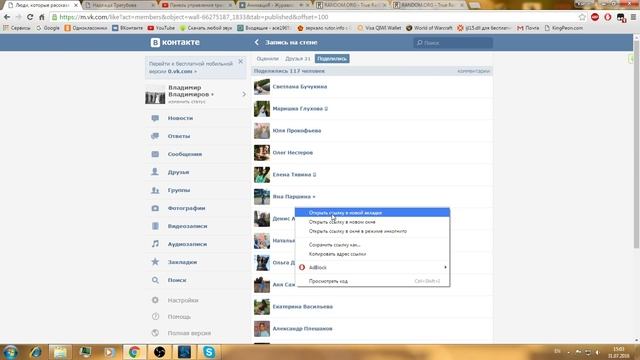The image size is (640, 360).
Task: Go back using the header left chevron
Action: pos(257,42)
